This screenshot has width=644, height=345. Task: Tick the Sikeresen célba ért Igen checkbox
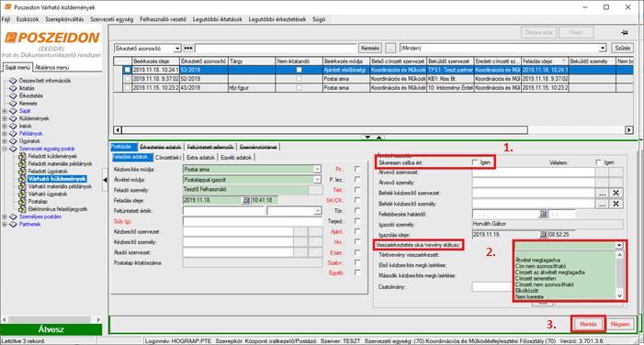pyautogui.click(x=475, y=162)
